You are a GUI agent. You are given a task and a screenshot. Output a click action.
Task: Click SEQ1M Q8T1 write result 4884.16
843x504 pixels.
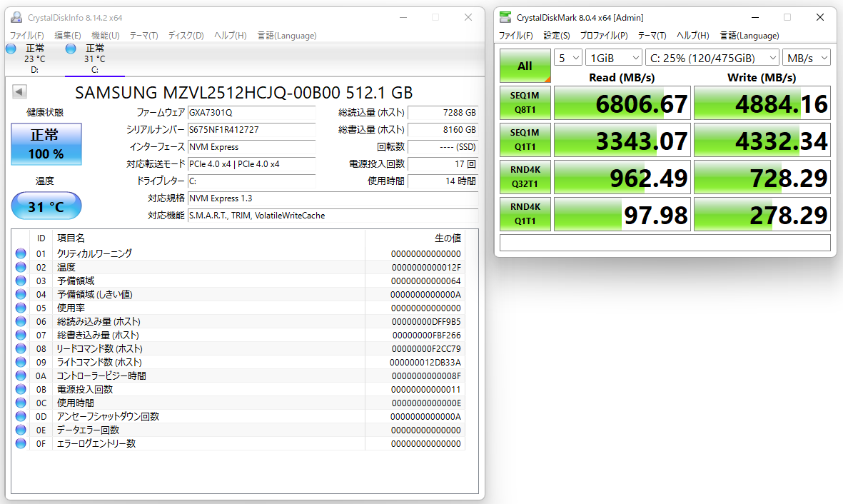pyautogui.click(x=762, y=103)
